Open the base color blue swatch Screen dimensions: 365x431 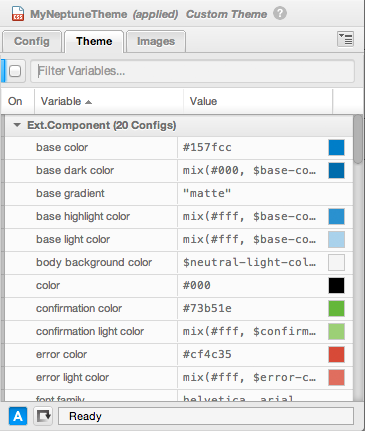(x=336, y=148)
